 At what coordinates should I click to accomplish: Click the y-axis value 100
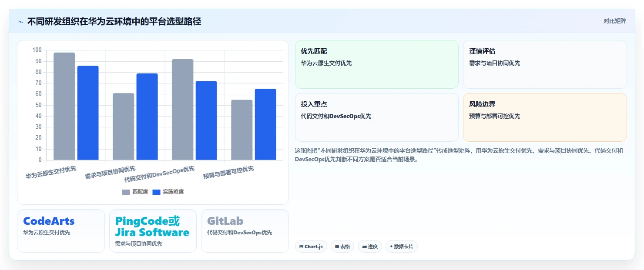tap(37, 50)
